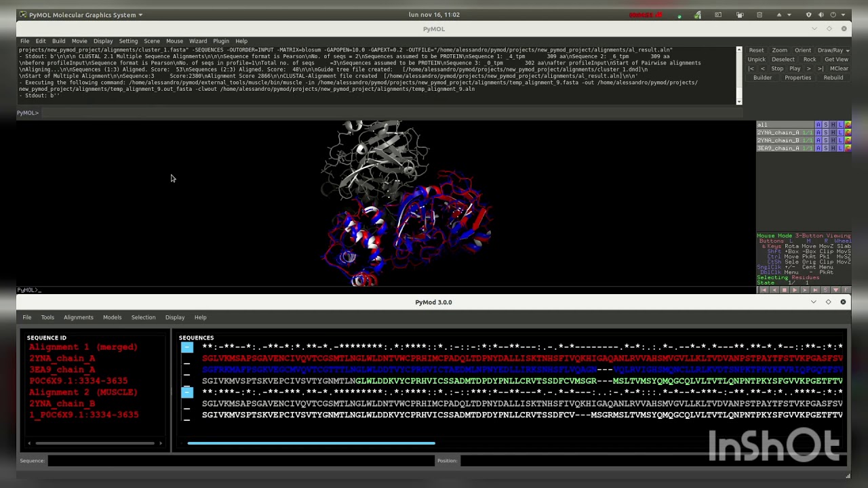Click the Play text button in the upper panel
This screenshot has width=868, height=488.
tap(795, 68)
